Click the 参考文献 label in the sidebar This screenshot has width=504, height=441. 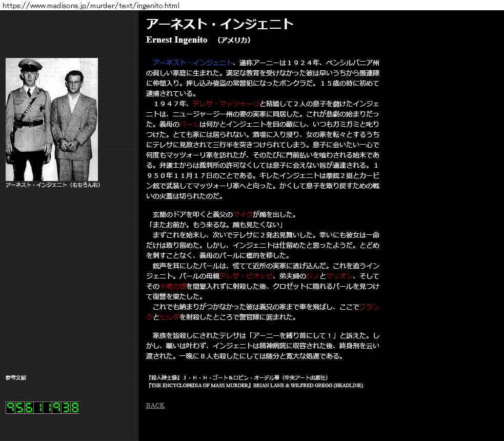click(x=16, y=378)
